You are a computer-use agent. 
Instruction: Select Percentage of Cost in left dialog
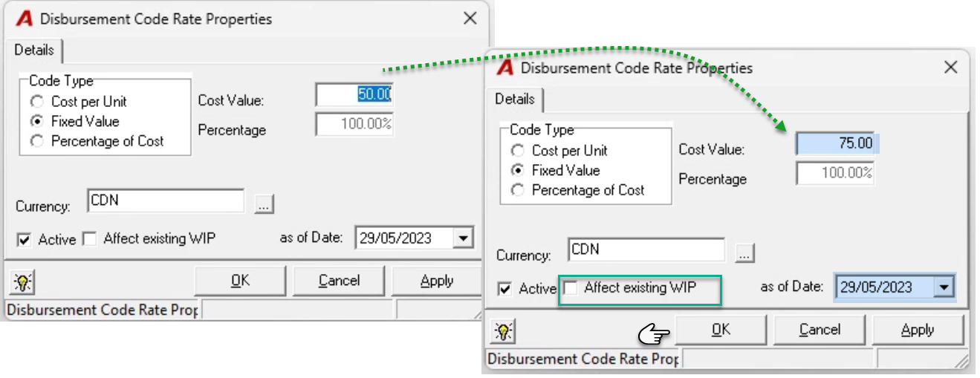(36, 141)
